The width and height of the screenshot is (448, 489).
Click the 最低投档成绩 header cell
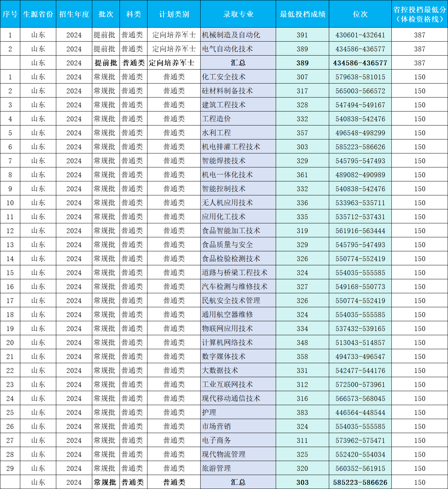pyautogui.click(x=302, y=14)
